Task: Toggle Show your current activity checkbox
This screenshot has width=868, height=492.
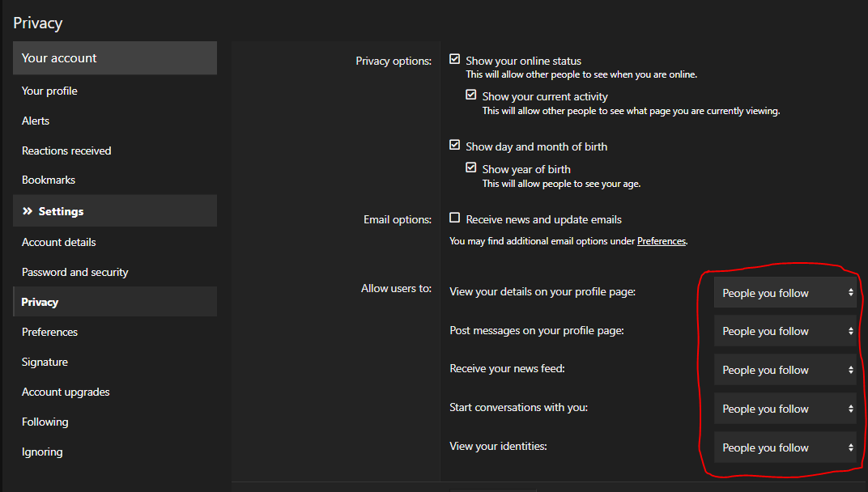Action: [x=471, y=95]
